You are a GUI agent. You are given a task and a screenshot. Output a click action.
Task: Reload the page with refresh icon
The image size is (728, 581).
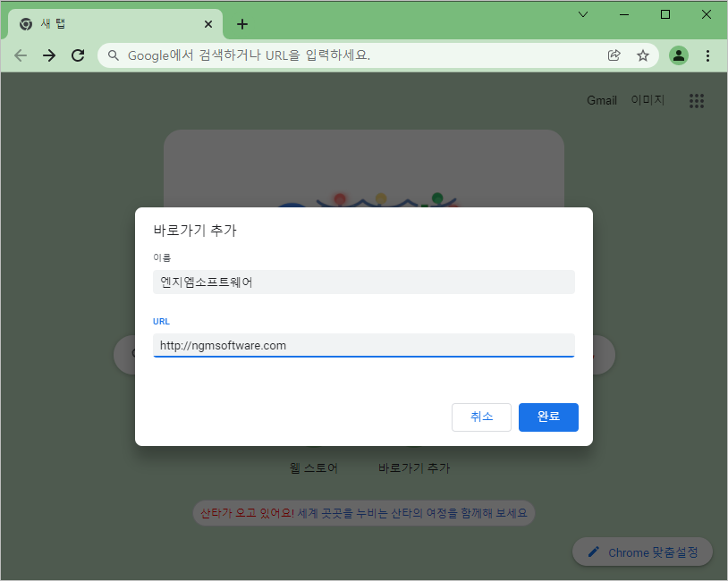point(78,55)
